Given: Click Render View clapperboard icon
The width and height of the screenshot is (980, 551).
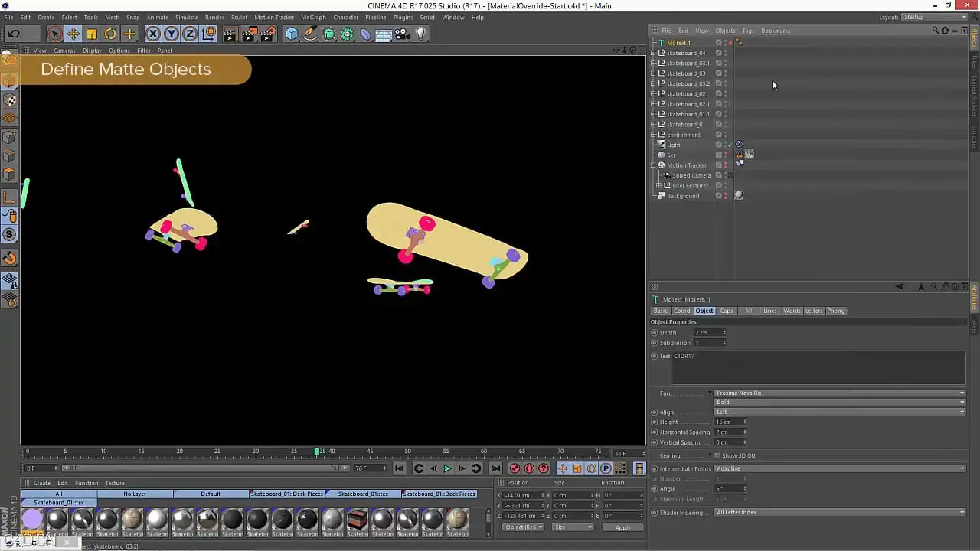Looking at the screenshot, I should (x=230, y=34).
